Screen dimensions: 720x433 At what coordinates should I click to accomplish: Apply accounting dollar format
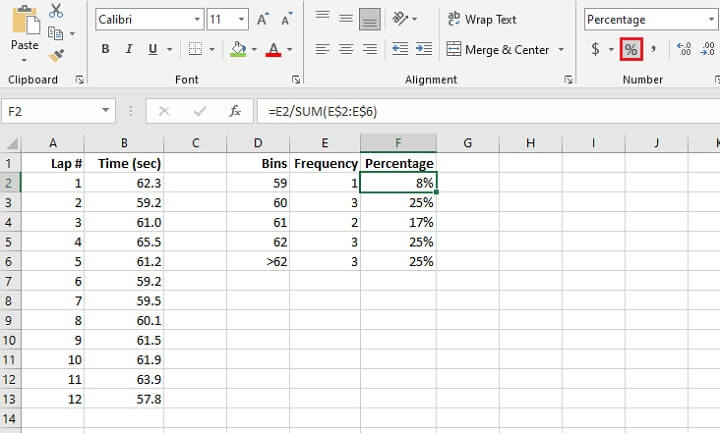click(x=596, y=49)
